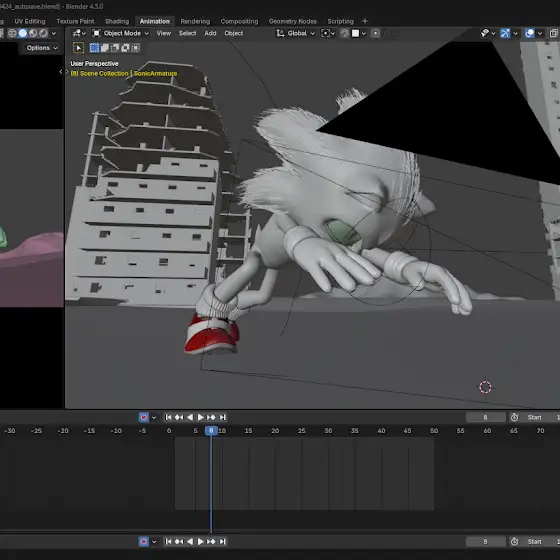
Task: Choose the intersect selection mode
Action: click(x=136, y=48)
